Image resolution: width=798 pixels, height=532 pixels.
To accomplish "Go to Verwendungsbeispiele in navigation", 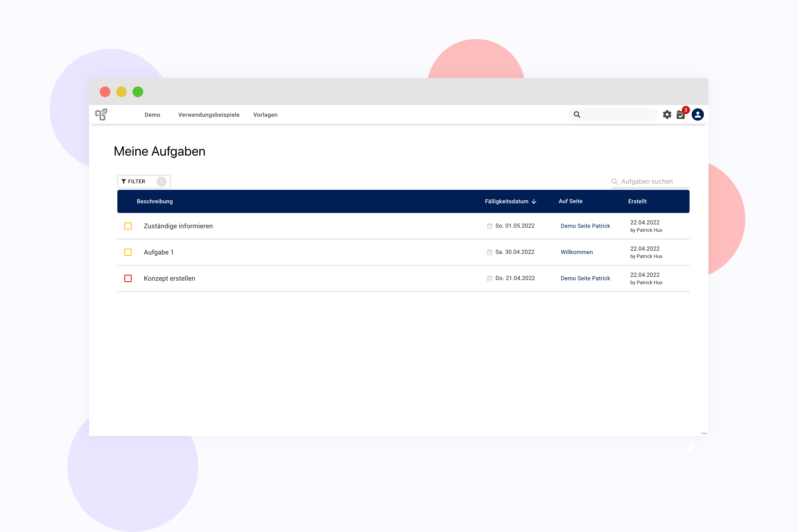I will pos(209,115).
